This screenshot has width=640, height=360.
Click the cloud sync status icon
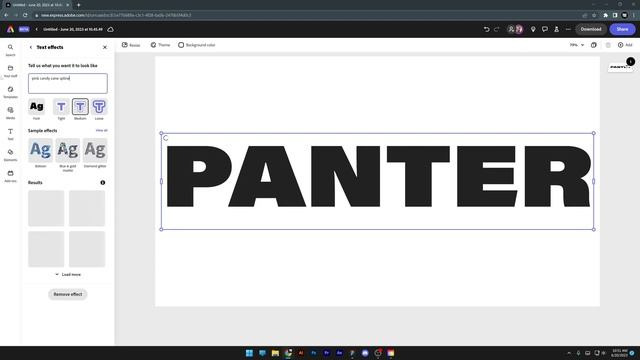pyautogui.click(x=111, y=29)
